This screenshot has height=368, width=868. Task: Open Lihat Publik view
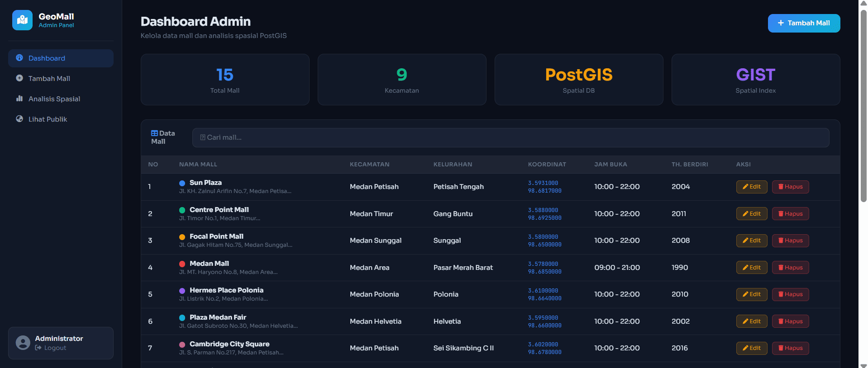click(61, 119)
